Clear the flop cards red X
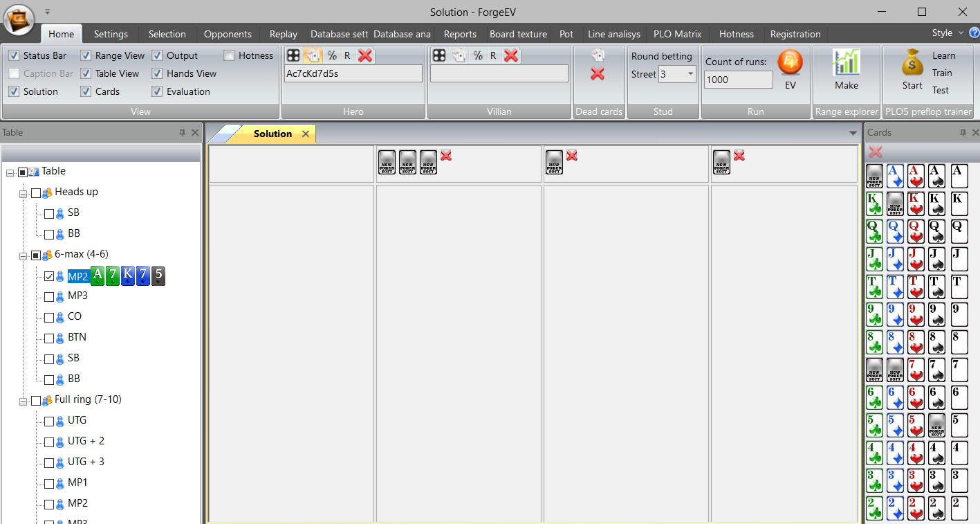The height and width of the screenshot is (524, 980). click(446, 156)
